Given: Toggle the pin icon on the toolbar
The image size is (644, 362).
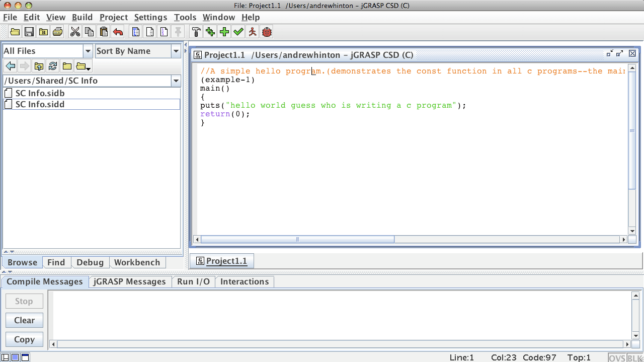Looking at the screenshot, I should point(178,31).
